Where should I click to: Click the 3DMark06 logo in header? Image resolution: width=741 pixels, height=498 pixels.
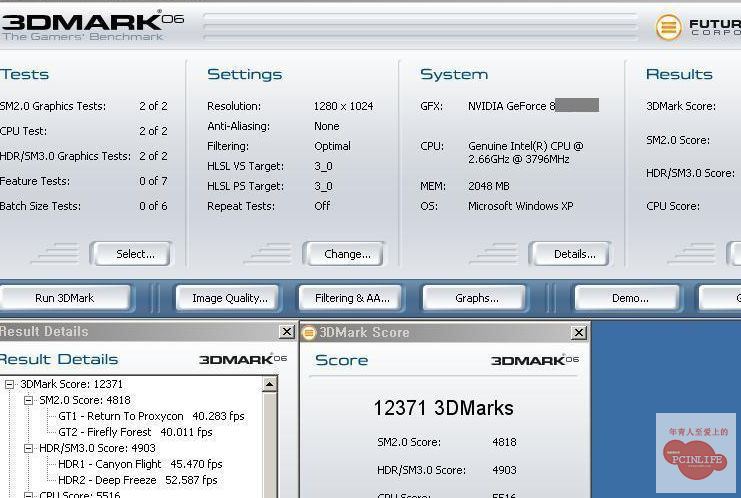[x=82, y=22]
